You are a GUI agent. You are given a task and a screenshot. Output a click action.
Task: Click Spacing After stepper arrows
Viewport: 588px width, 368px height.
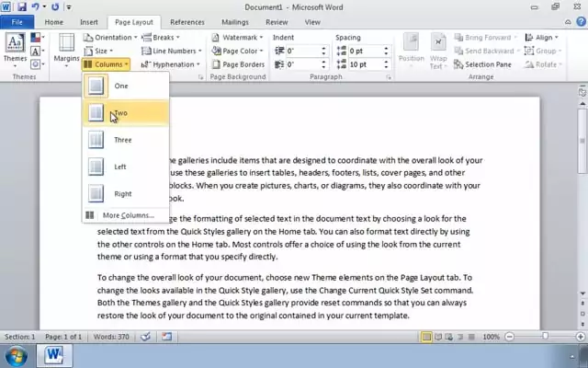(386, 64)
